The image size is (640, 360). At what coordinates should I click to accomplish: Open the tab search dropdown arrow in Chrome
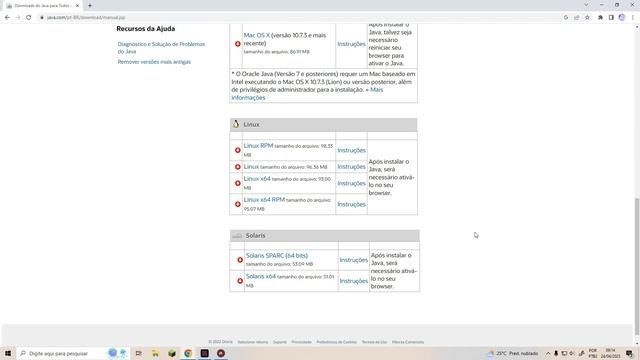point(586,5)
